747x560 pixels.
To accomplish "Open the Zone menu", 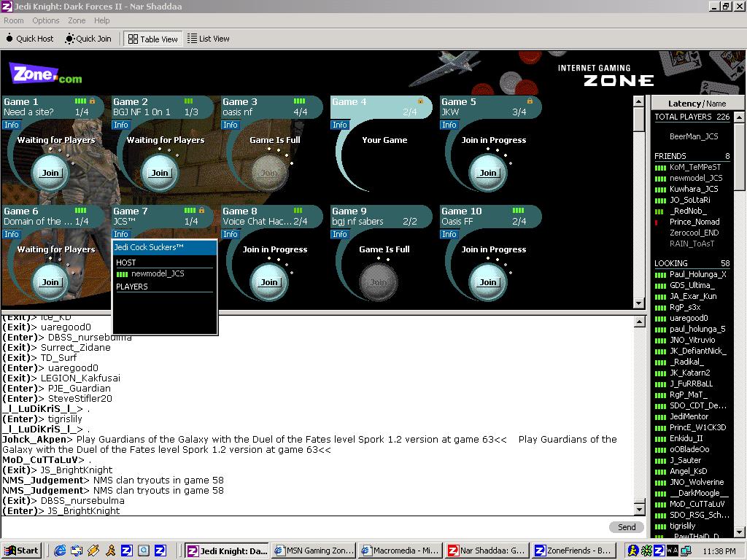I will [77, 20].
